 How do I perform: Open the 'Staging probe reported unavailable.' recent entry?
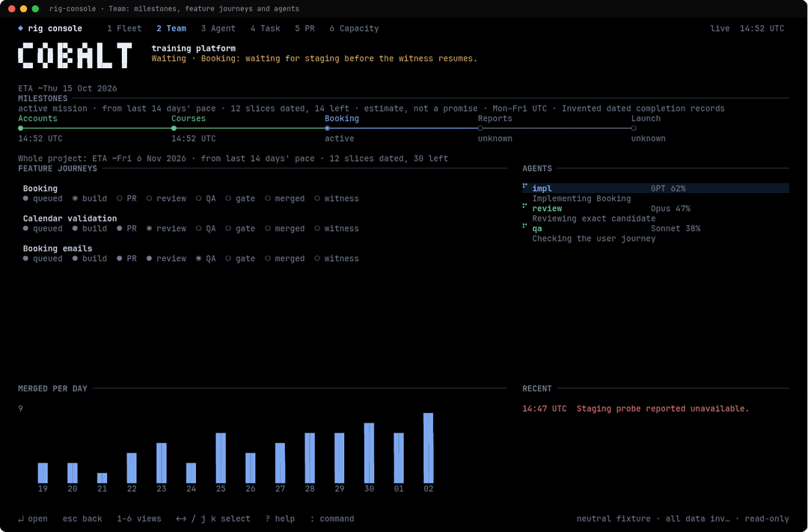tap(635, 409)
